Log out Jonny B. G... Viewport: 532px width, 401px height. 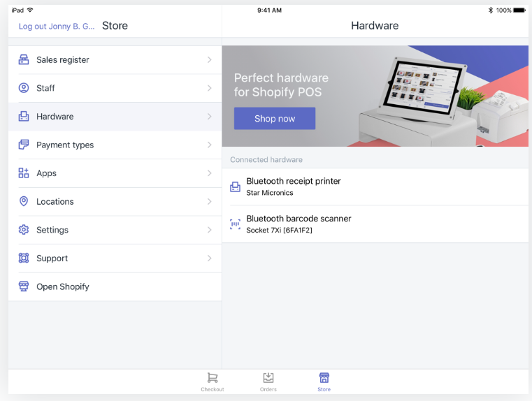[x=57, y=26]
